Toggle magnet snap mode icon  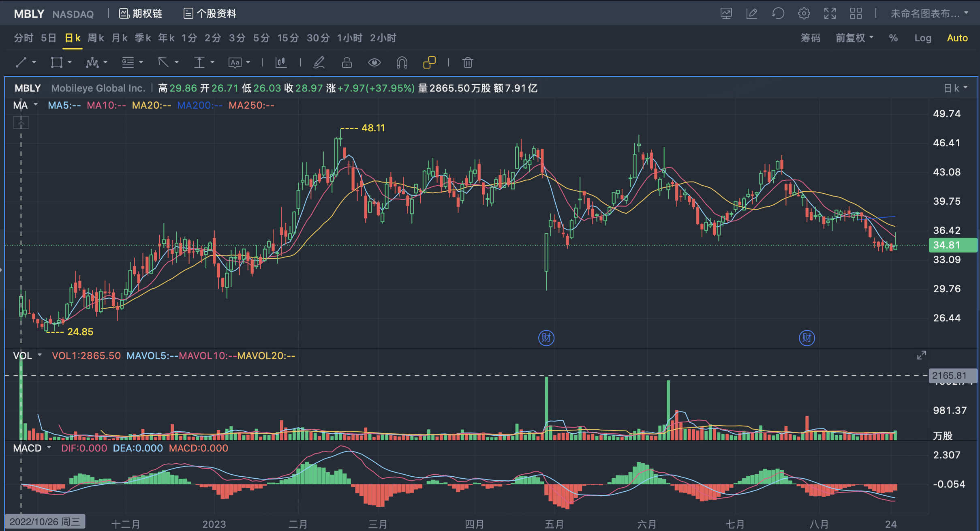[x=402, y=62]
